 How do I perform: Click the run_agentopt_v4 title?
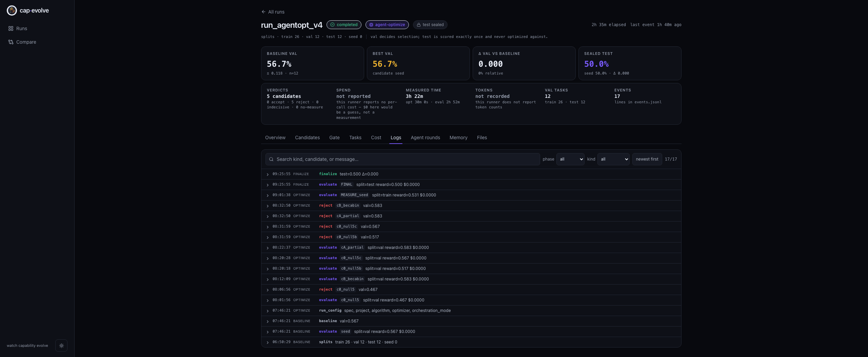292,25
